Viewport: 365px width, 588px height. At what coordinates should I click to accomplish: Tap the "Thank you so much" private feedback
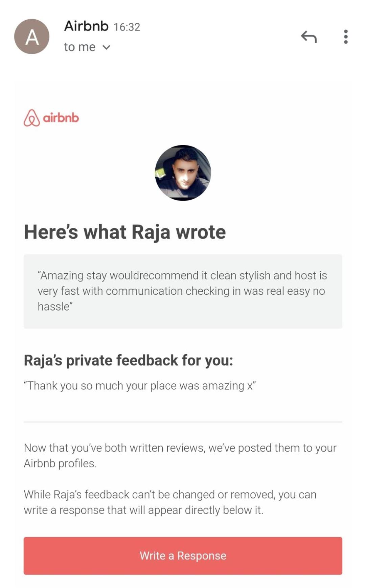click(139, 386)
